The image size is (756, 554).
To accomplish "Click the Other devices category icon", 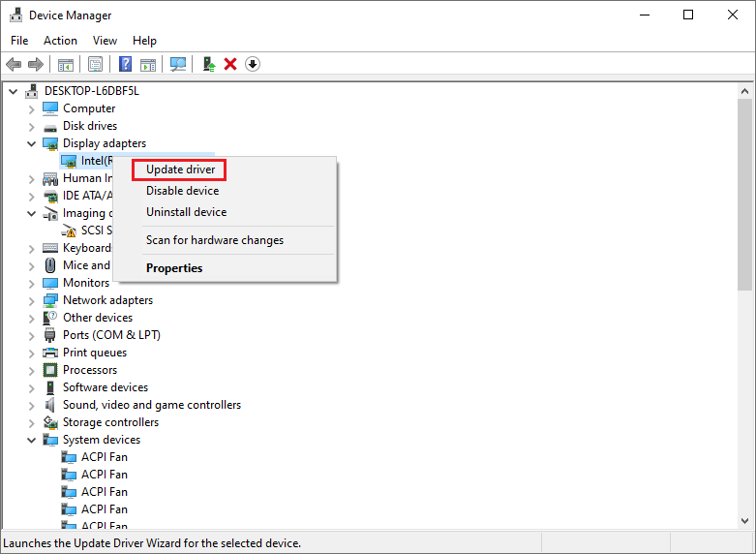I will coord(50,318).
